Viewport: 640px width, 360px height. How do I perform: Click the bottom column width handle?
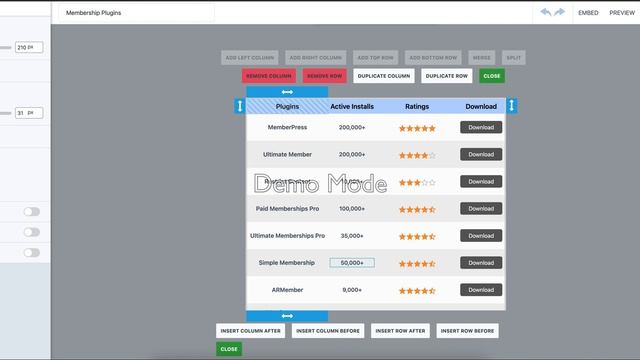(287, 316)
